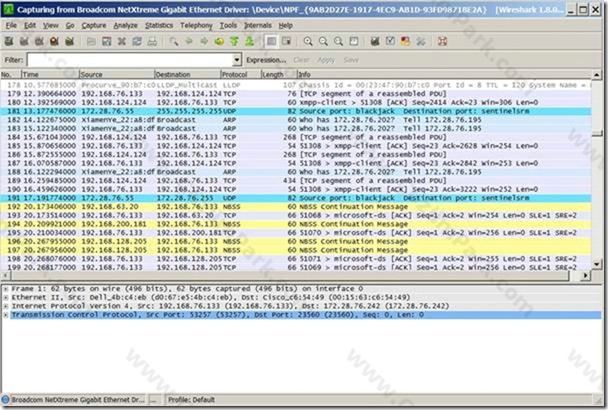Click the Apply filter button
Image resolution: width=608 pixels, height=410 pixels.
click(326, 60)
